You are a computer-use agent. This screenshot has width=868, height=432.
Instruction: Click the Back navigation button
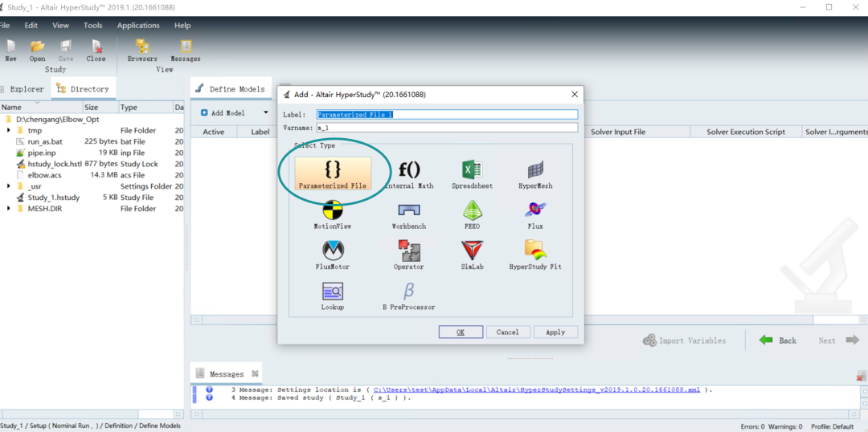pos(778,340)
